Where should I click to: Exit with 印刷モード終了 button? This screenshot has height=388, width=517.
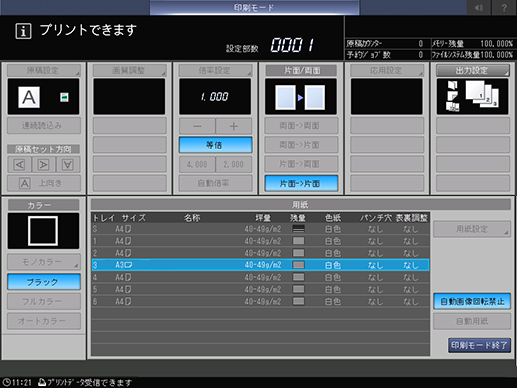(x=479, y=345)
